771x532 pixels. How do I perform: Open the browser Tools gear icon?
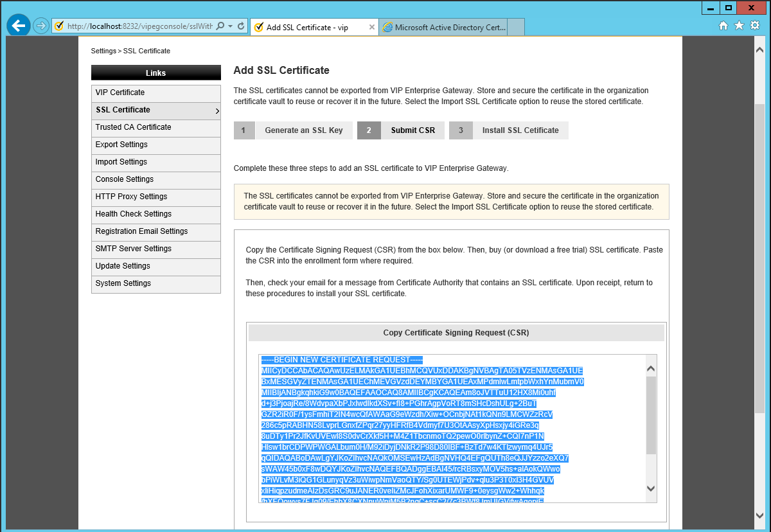pos(755,26)
